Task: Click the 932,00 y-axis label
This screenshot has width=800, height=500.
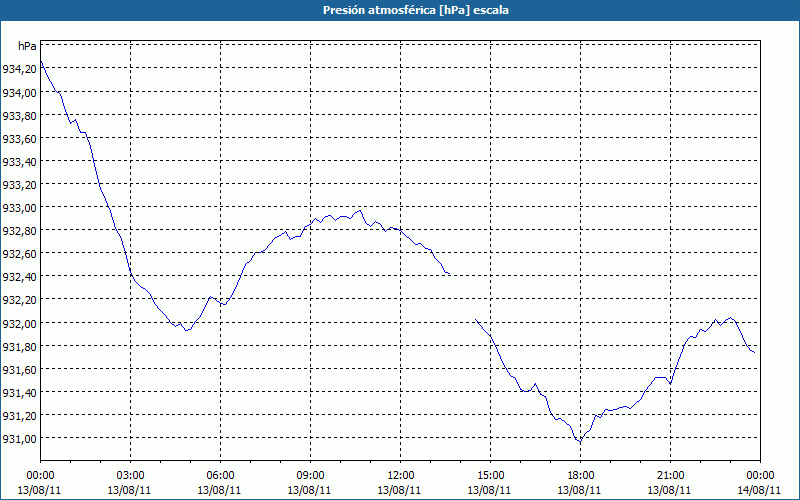Action: click(20, 323)
